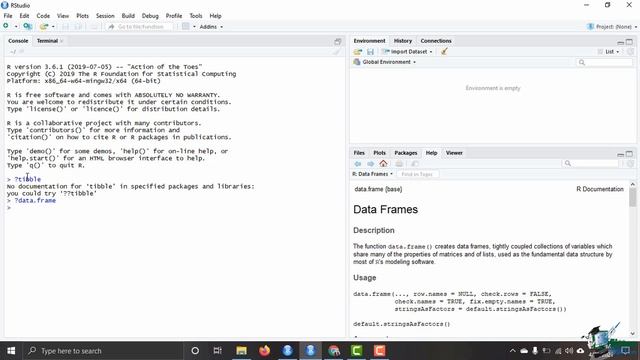Click the Load workspace folder icon
The height and width of the screenshot is (360, 640).
tap(358, 52)
